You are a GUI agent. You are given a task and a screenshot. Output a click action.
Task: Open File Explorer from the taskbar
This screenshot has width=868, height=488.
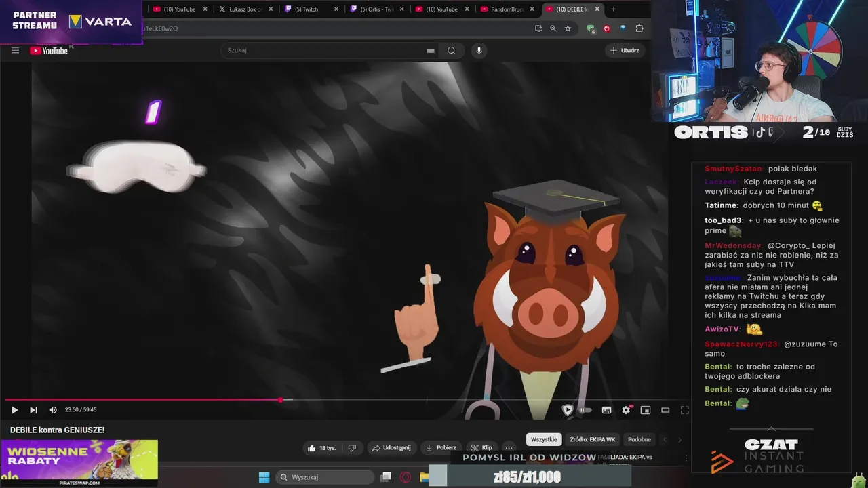(x=424, y=477)
